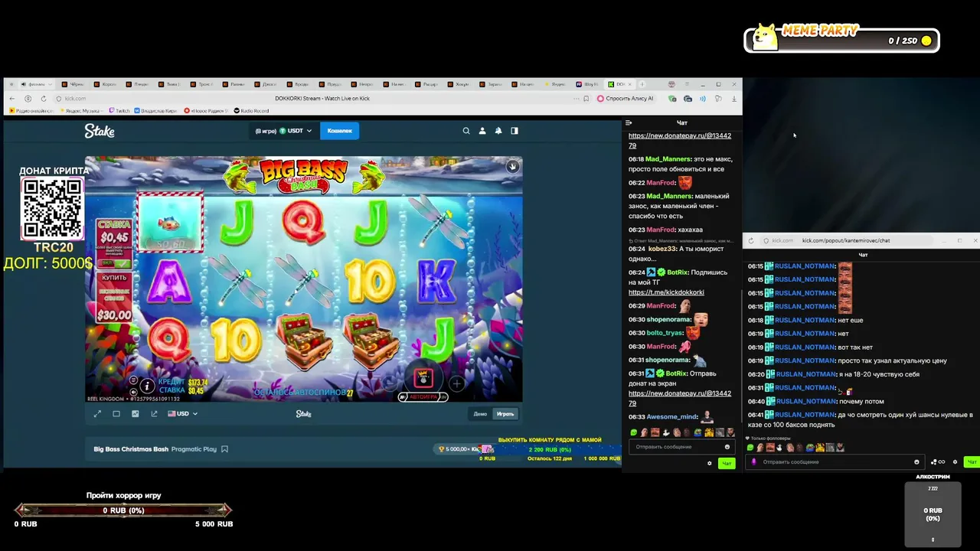Open the new.donatepay.ru link at top of chat
980x551 pixels.
[680, 140]
